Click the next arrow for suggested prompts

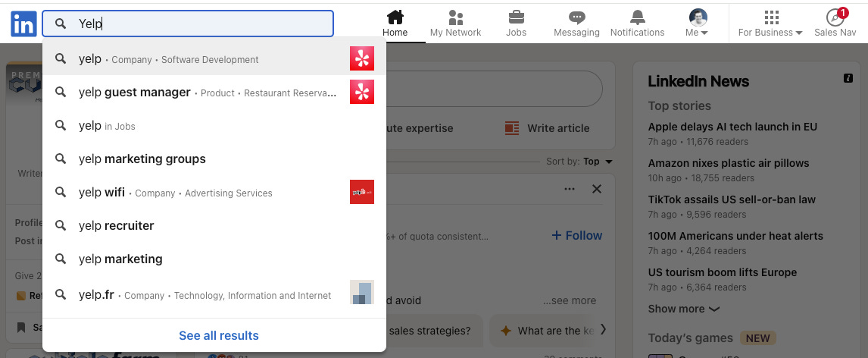604,330
